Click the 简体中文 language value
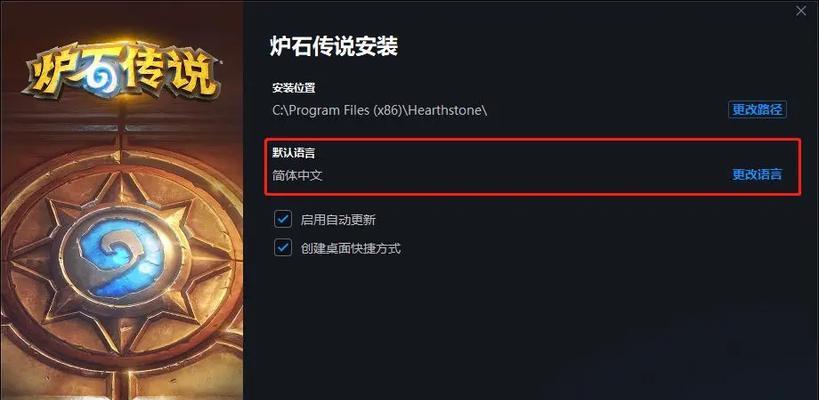This screenshot has height=400, width=819. click(x=297, y=175)
